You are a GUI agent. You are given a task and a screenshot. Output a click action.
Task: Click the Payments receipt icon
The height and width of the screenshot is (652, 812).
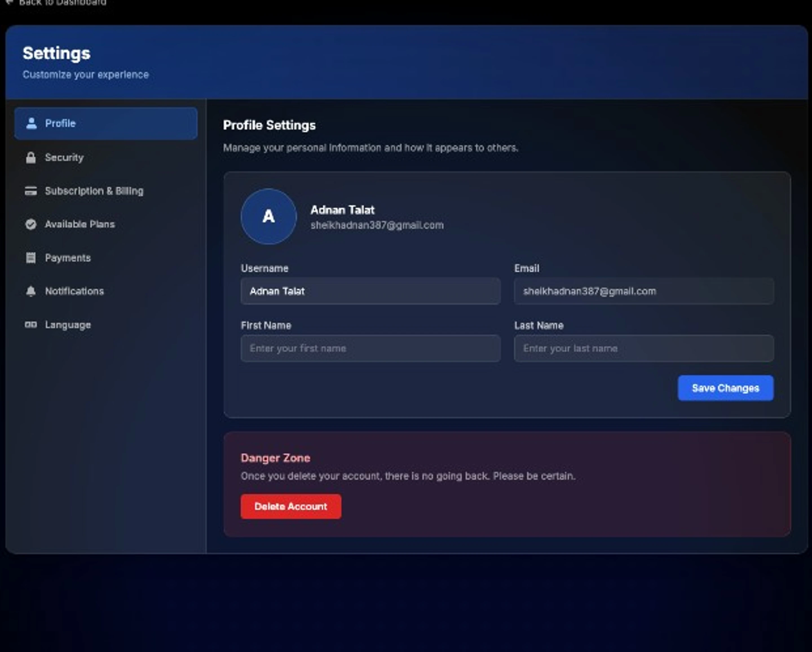pos(31,258)
